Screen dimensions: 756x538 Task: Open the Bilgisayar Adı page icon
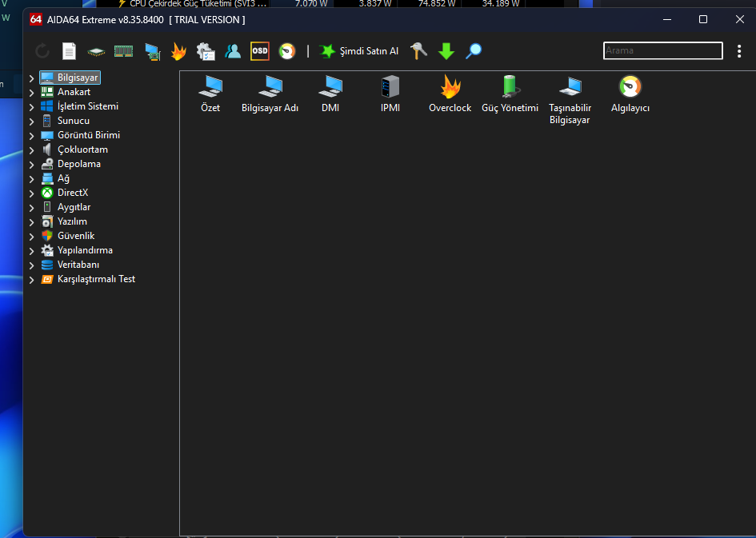tap(270, 94)
